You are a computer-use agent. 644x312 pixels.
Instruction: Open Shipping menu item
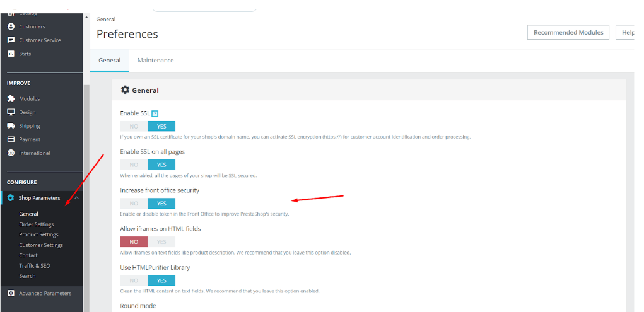[x=30, y=125]
